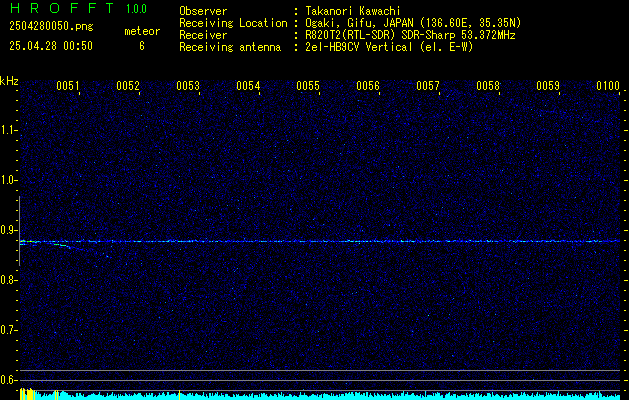Image resolution: width=629 pixels, height=400 pixels.
Task: Click the 0.8 kHz frequency label
Action: [x=9, y=280]
